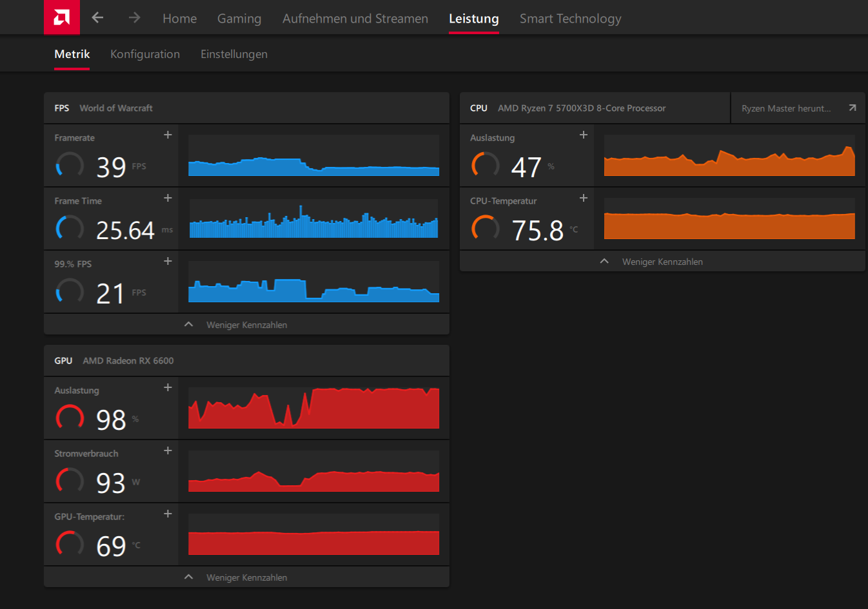This screenshot has width=868, height=609.
Task: Collapse FPS panel via Weniger Kennzahlen
Action: [246, 325]
